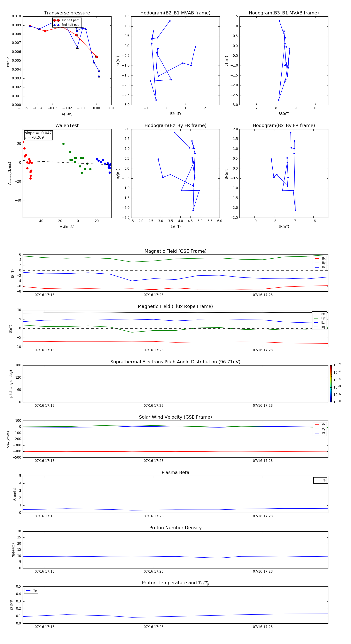351x644 pixels.
Task: Click the "WalenTest" plot title
Action: coord(67,125)
